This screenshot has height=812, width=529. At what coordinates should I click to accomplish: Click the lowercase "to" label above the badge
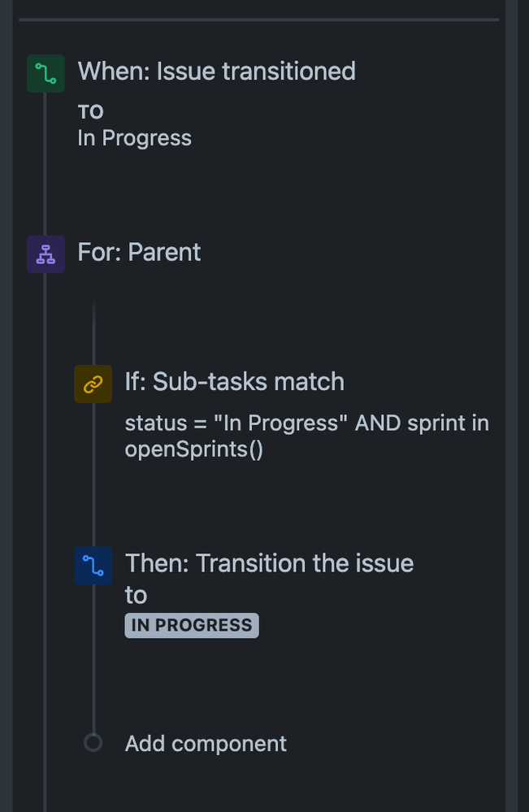coord(136,595)
